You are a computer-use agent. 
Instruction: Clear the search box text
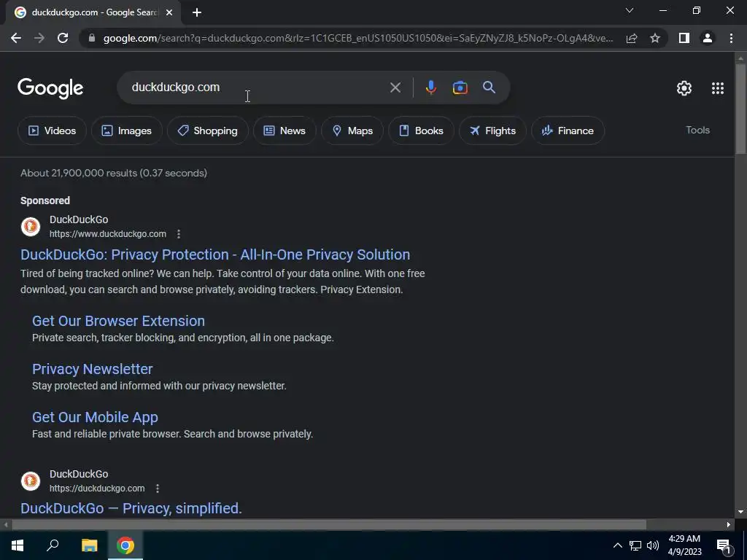(x=395, y=87)
